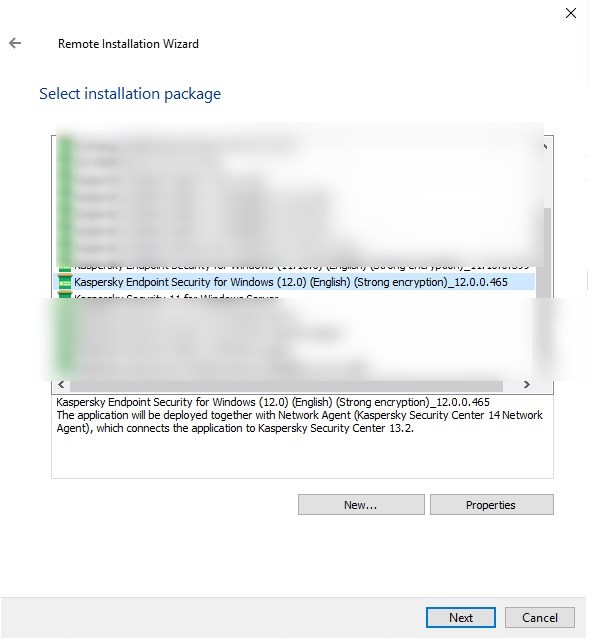Click the Kaspersky Security 11 for Windows Server icon
Image resolution: width=614 pixels, height=640 pixels.
click(65, 296)
